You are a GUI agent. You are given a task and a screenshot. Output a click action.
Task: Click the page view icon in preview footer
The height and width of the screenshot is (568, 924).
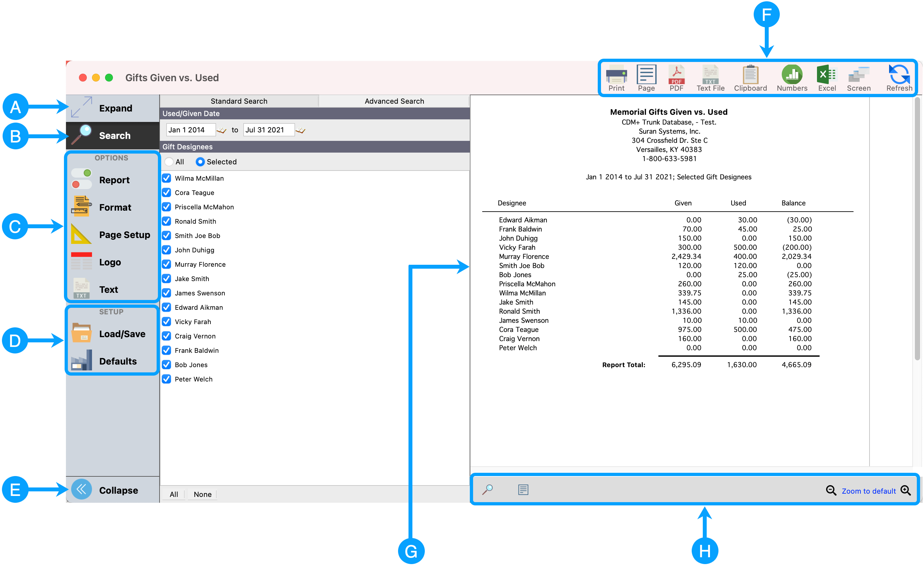coord(523,489)
